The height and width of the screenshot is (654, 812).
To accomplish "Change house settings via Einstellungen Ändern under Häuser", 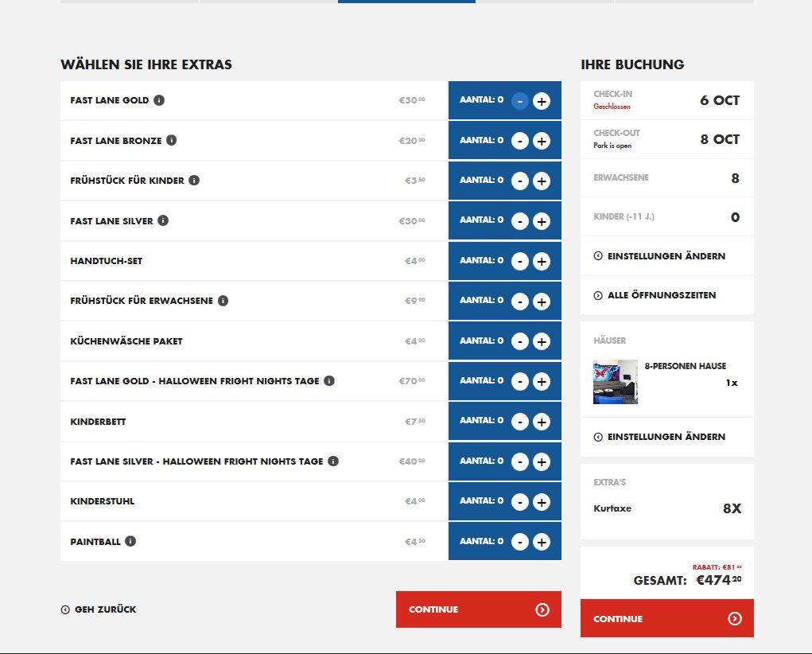I will coord(659,437).
